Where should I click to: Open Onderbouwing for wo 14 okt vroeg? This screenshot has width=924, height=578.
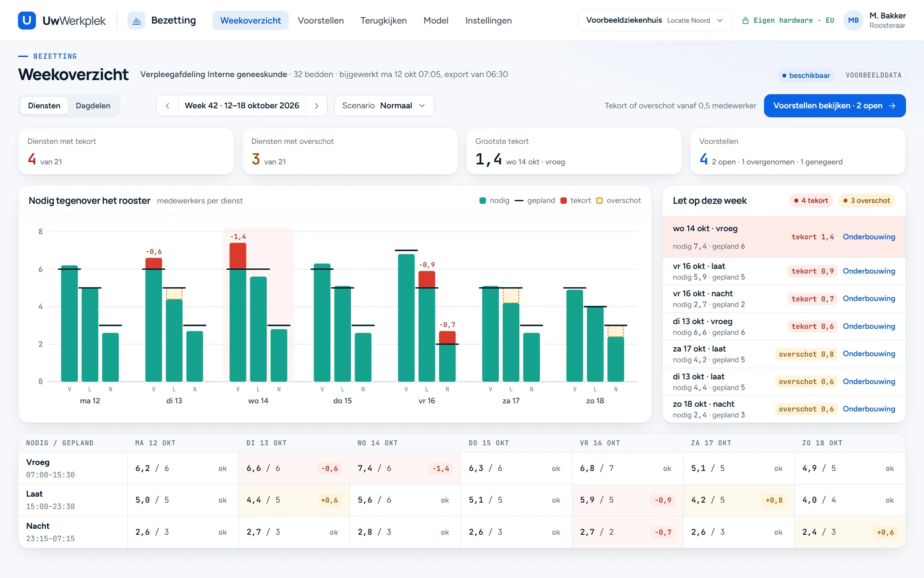click(868, 237)
